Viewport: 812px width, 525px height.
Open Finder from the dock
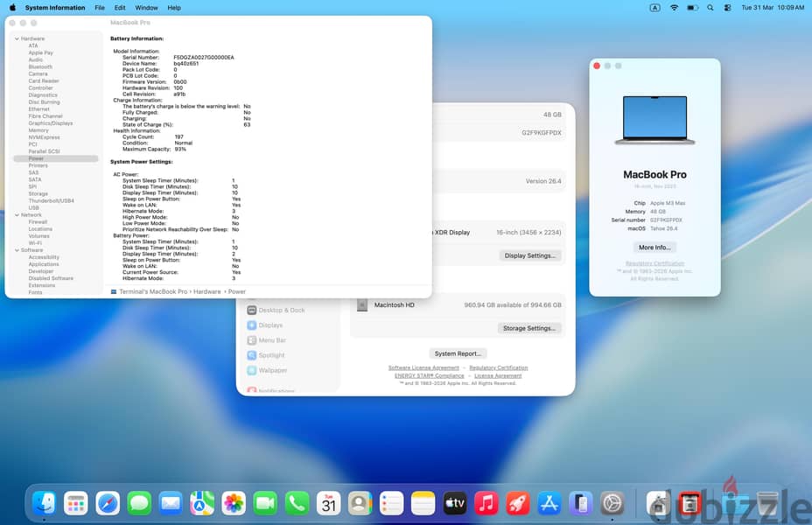[45, 503]
